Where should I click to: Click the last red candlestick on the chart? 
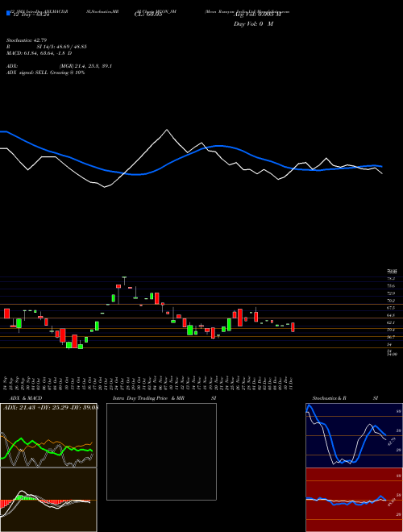click(x=293, y=327)
